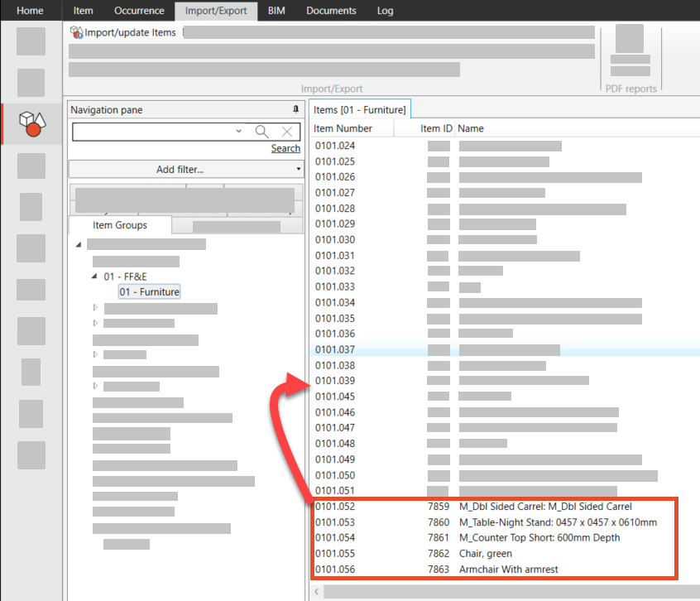Screen dimensions: 700x601
Task: Click the Import/update Items ribbon icon
Action: [x=76, y=32]
